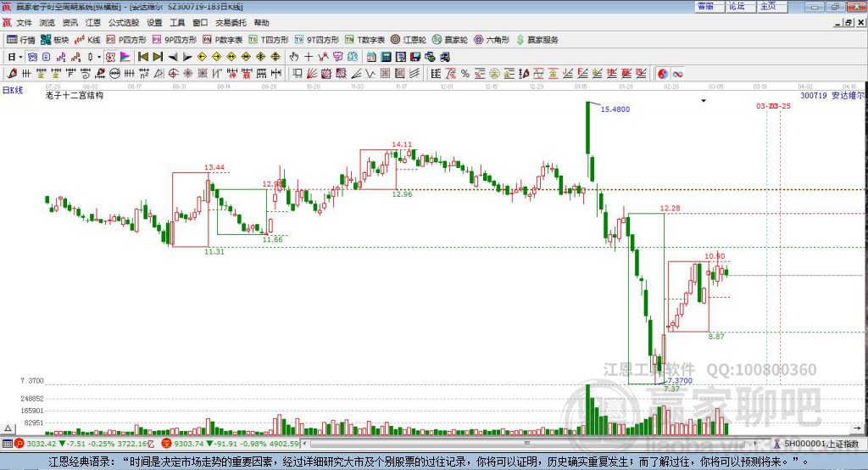Click the small black triangle above chart
Image resolution: width=868 pixels, height=470 pixels.
pos(704,101)
